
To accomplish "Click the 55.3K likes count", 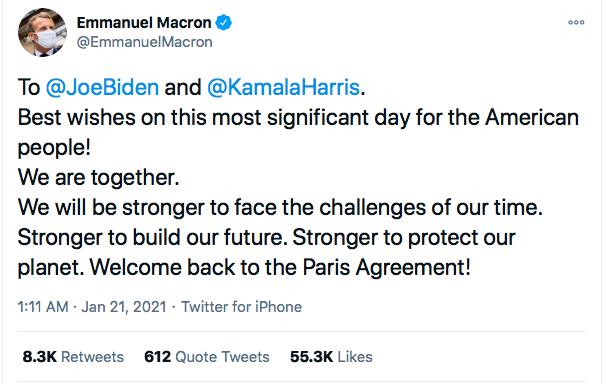I will (x=311, y=357).
